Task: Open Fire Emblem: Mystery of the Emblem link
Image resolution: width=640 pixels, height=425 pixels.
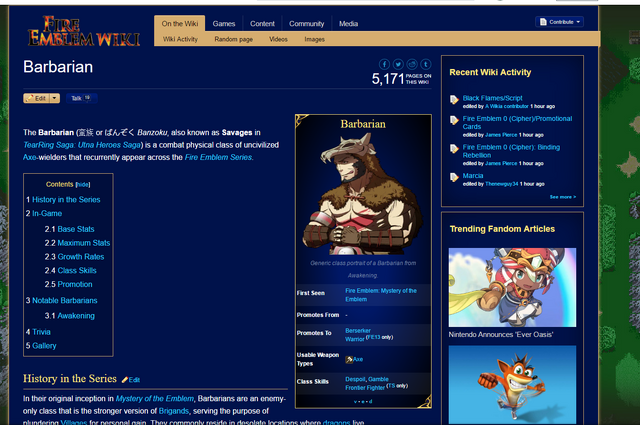Action: point(381,295)
